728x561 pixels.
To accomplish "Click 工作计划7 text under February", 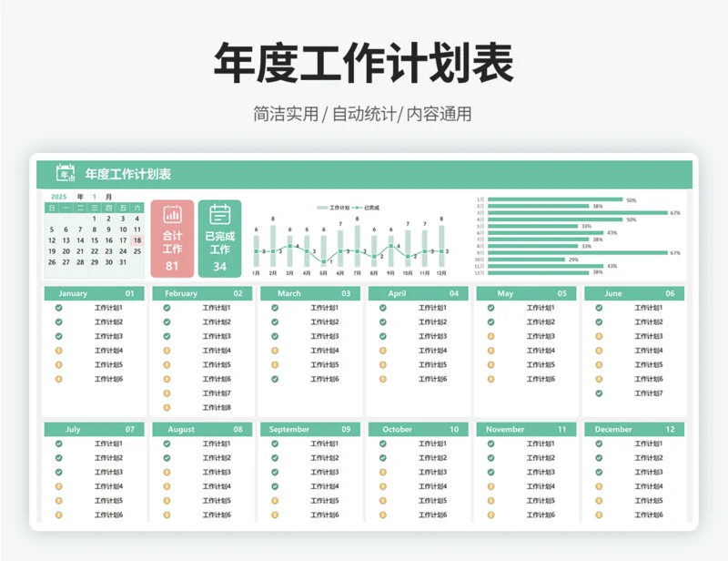I will (217, 393).
